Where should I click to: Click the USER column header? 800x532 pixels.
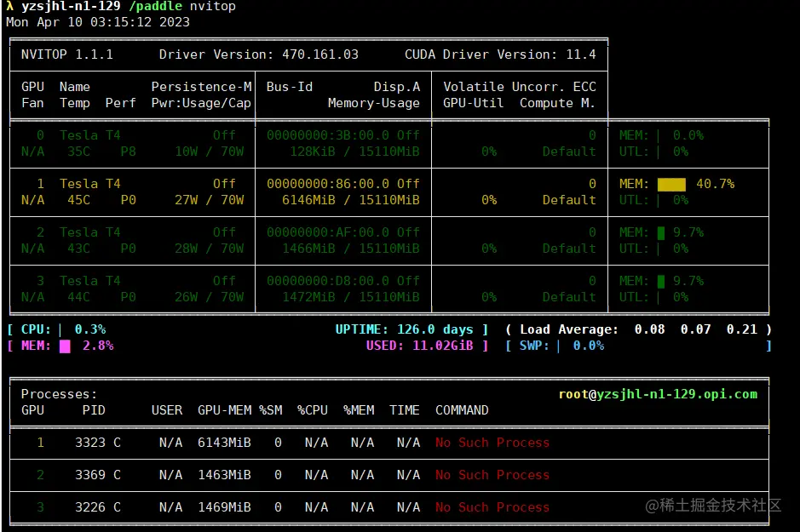tap(167, 410)
